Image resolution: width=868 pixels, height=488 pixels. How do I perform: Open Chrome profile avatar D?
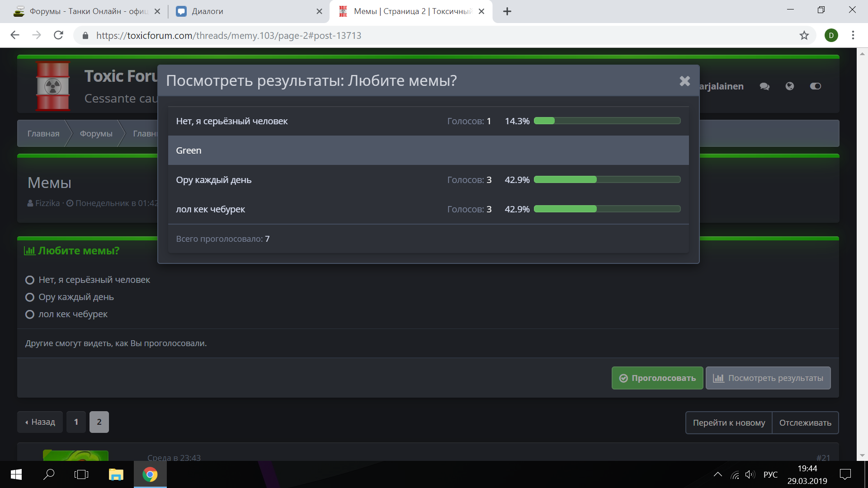(831, 35)
